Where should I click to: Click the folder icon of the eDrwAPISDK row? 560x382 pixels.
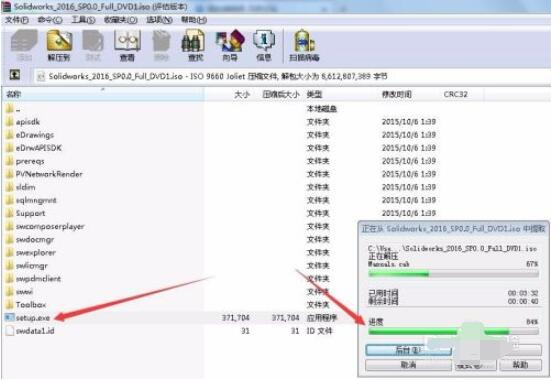[10, 147]
